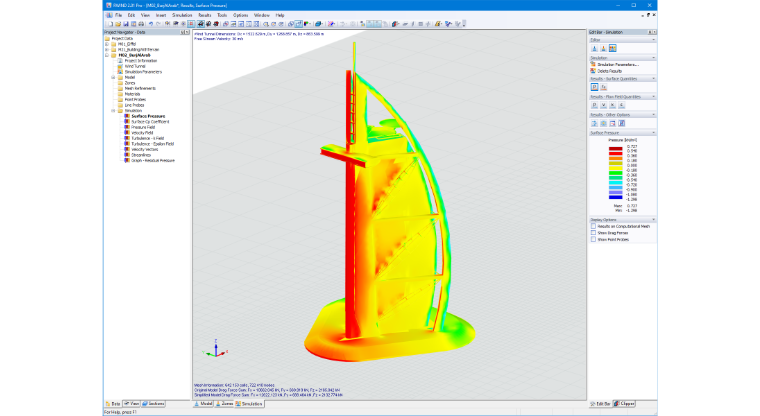
Task: Open the Simulation menu
Action: [182, 16]
